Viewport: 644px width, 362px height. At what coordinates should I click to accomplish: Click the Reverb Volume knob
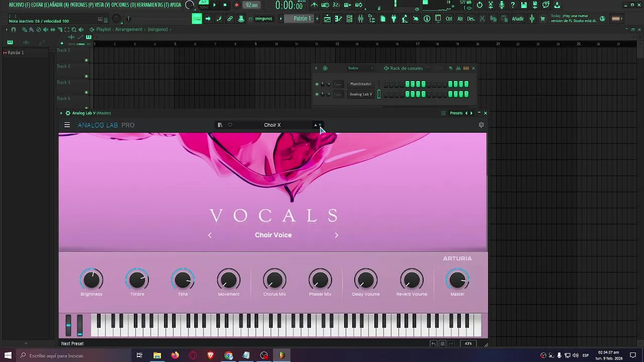click(x=412, y=280)
